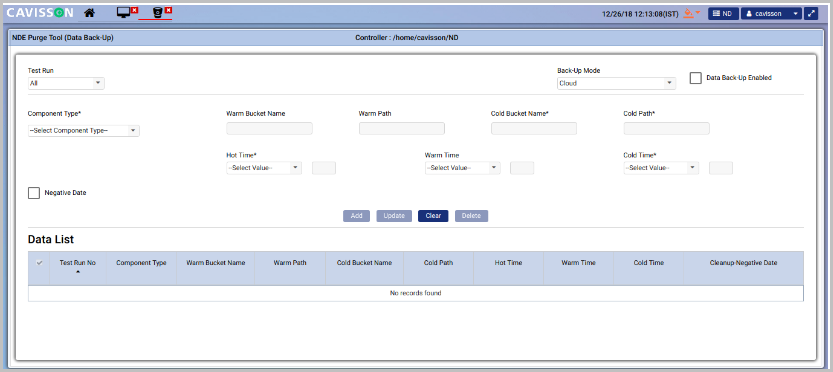Click the Warm Bucket Name field
This screenshot has width=833, height=372.
coord(269,128)
